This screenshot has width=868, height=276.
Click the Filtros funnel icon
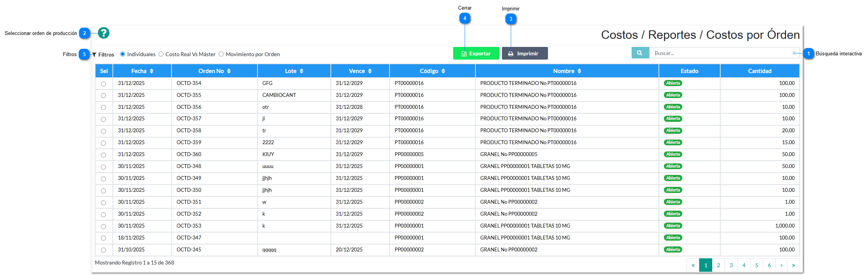(94, 55)
